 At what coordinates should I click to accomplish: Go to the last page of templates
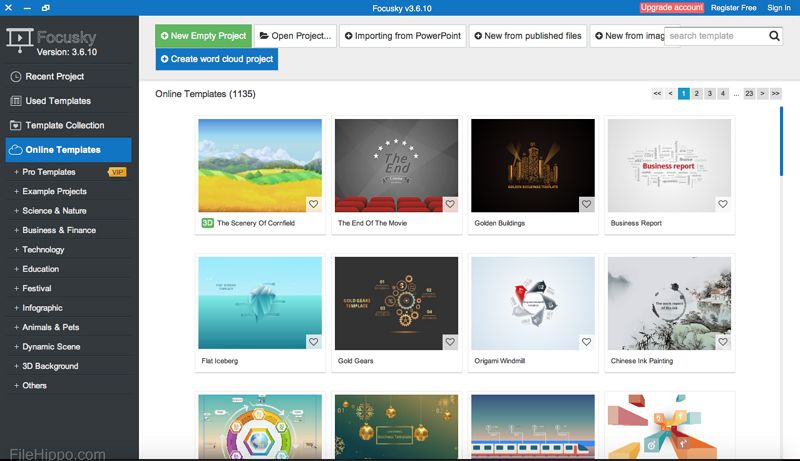pos(776,93)
